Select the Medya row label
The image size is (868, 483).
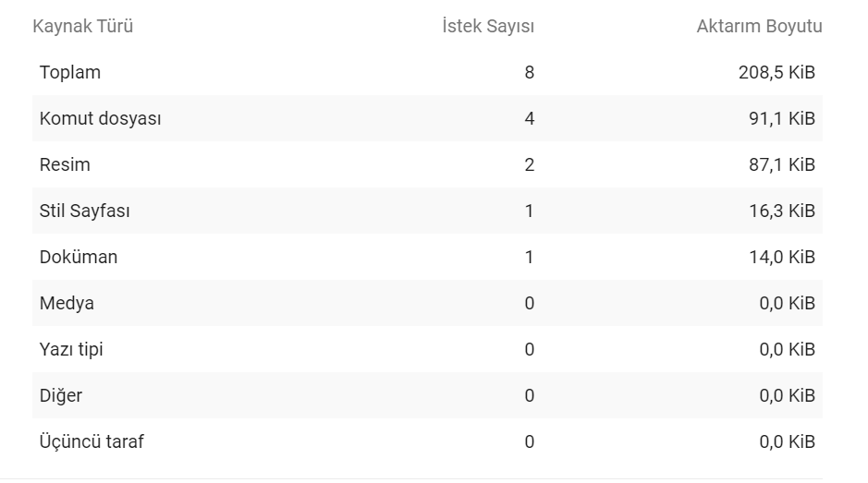[67, 303]
